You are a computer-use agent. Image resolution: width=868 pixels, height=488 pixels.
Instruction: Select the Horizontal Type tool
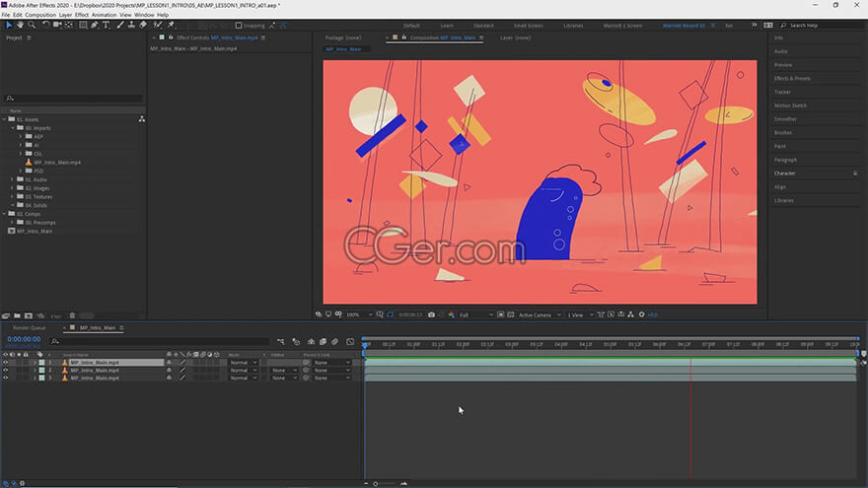pyautogui.click(x=107, y=25)
